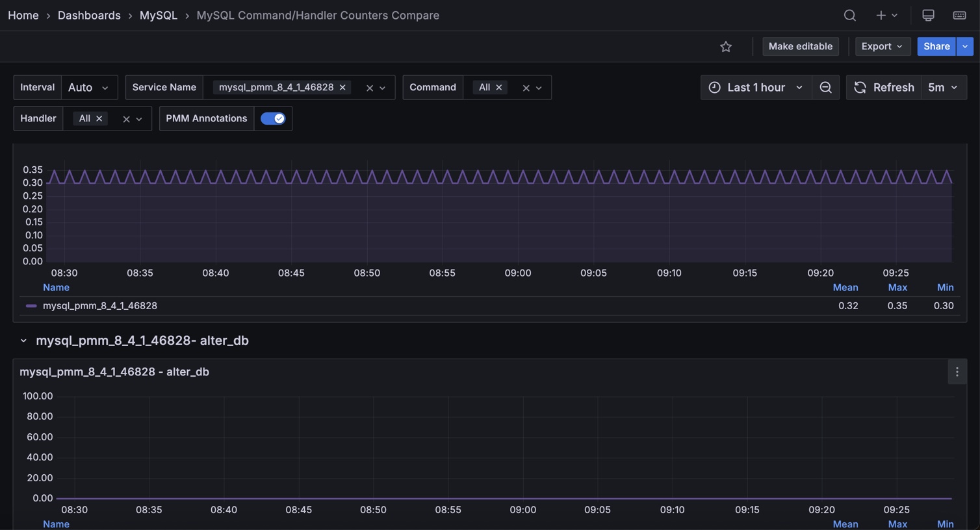Navigate to MySQL breadcrumb folder
Viewport: 980px width, 530px height.
pyautogui.click(x=158, y=15)
